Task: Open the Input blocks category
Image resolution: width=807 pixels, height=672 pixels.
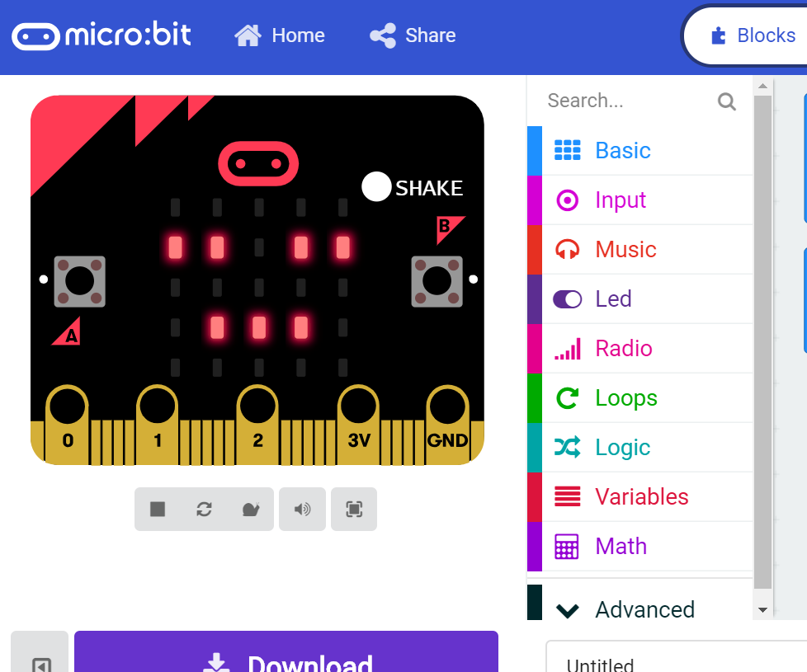Action: click(620, 200)
